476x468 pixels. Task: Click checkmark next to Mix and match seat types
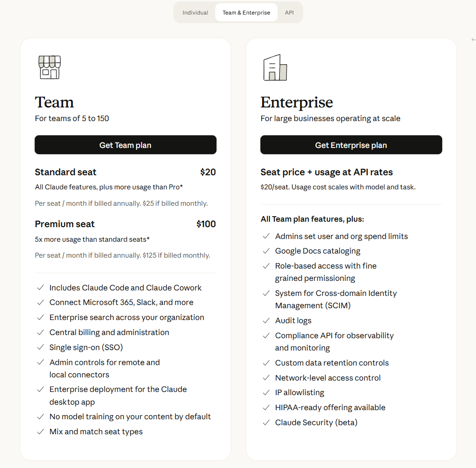pos(41,432)
